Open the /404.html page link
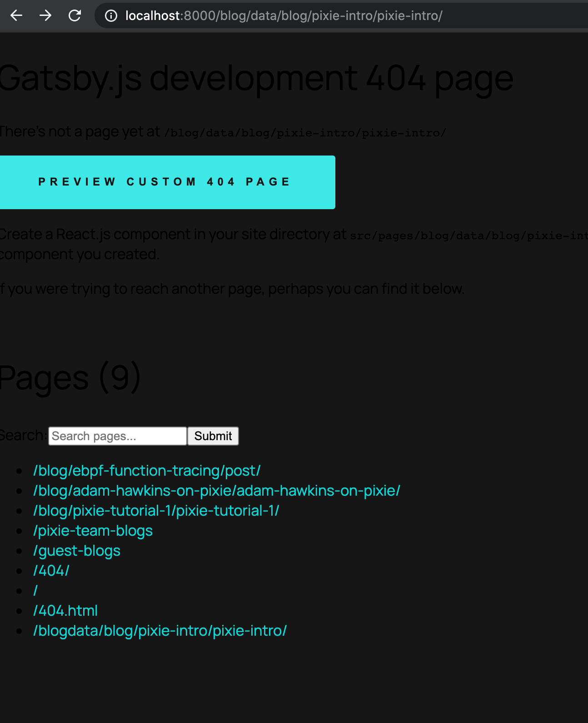This screenshot has width=588, height=723. pyautogui.click(x=65, y=611)
